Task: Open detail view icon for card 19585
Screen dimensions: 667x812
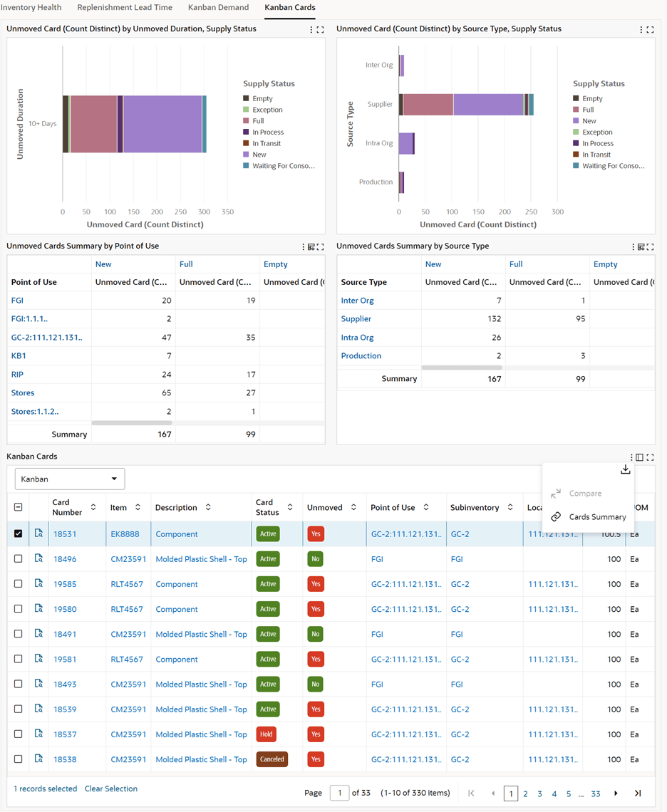Action: [39, 583]
